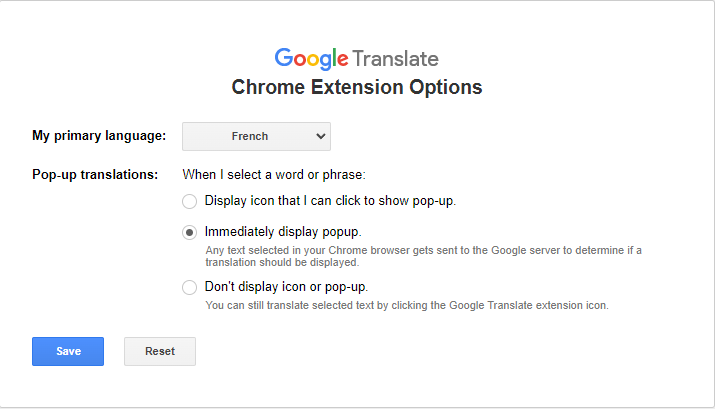715x409 pixels.
Task: Click the "Pop-up translations:" label
Action: click(95, 175)
